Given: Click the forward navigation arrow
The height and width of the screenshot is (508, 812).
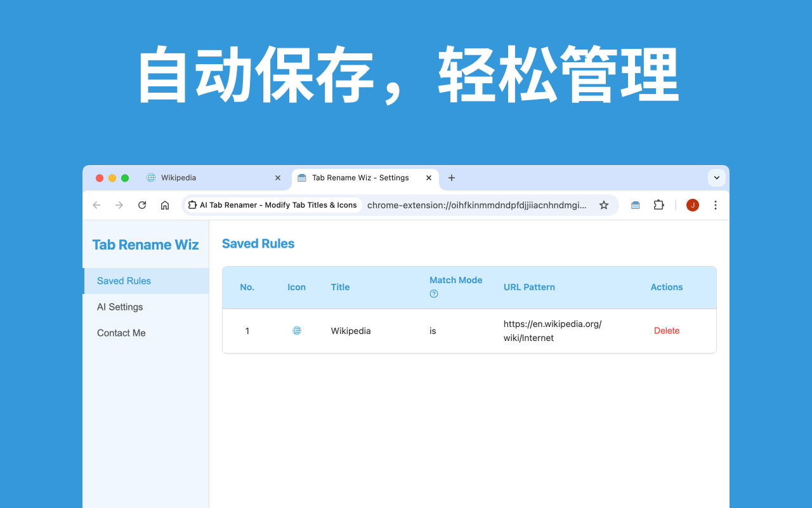Looking at the screenshot, I should coord(119,205).
